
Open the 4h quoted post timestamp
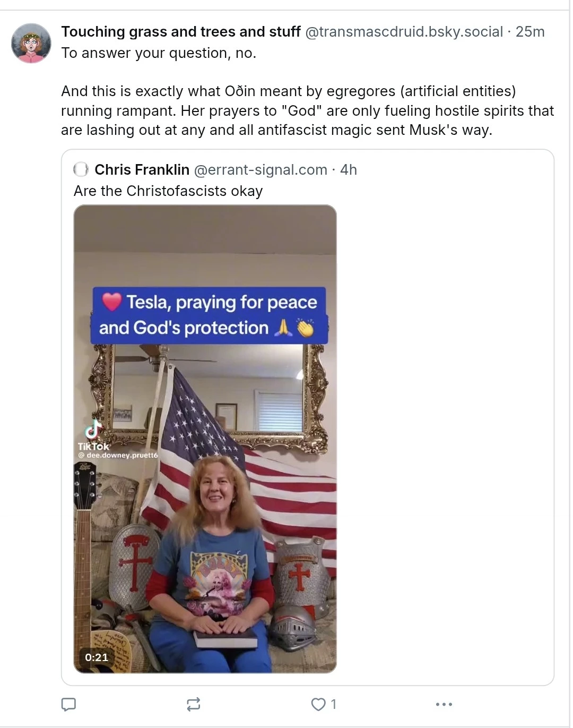[349, 170]
